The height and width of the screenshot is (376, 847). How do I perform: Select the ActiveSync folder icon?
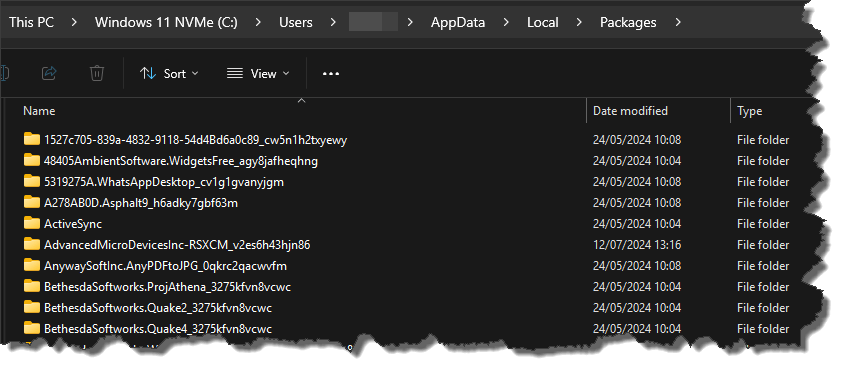(x=32, y=224)
